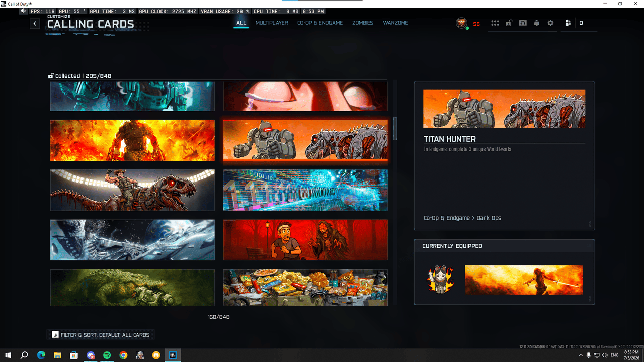This screenshot has height=362, width=644.
Task: Select the green crocodile calling card
Action: tap(132, 288)
